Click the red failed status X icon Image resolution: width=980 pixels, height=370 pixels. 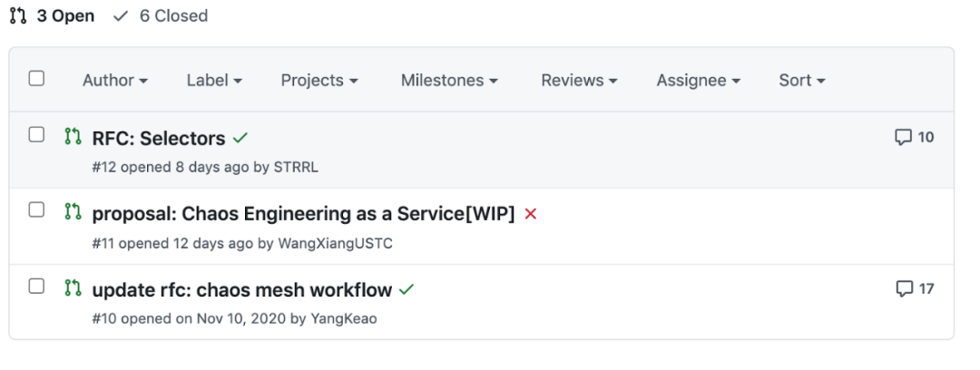coord(531,214)
